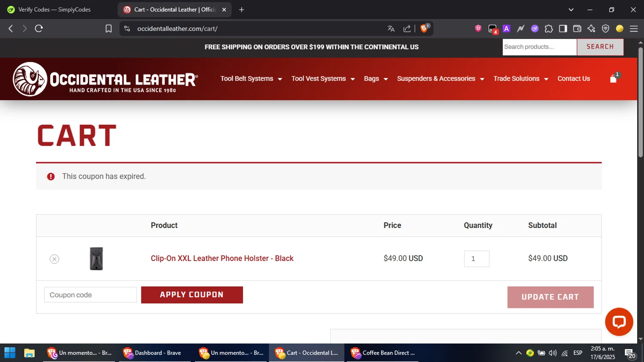The image size is (644, 362).
Task: Open a new browser tab
Action: (242, 9)
